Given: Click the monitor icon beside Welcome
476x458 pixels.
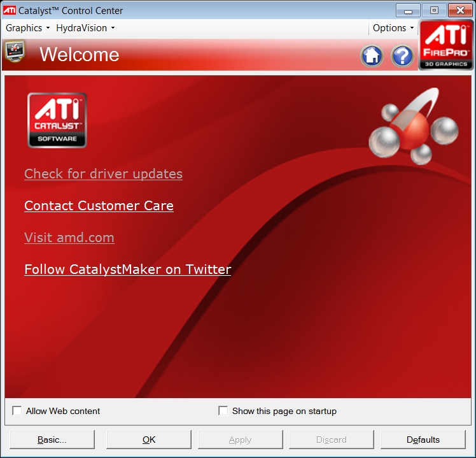Looking at the screenshot, I should 15,52.
